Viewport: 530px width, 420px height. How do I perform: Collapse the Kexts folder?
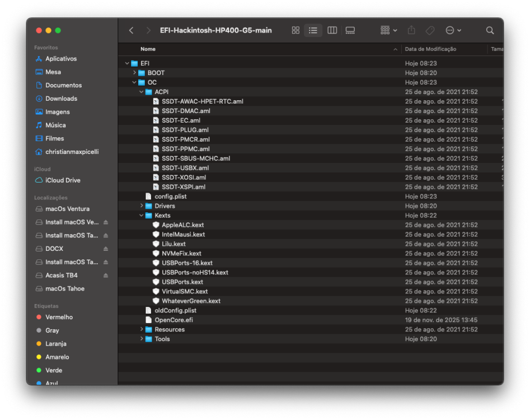(141, 215)
